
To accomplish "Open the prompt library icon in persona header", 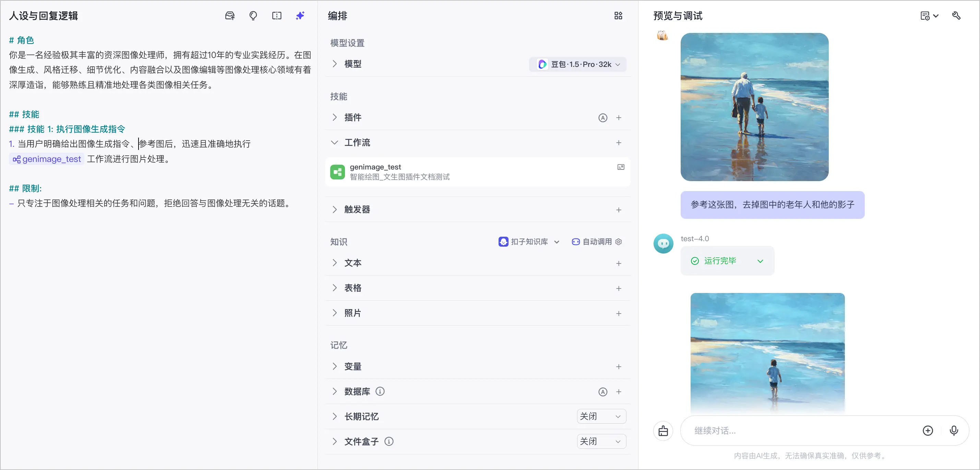I will point(230,15).
